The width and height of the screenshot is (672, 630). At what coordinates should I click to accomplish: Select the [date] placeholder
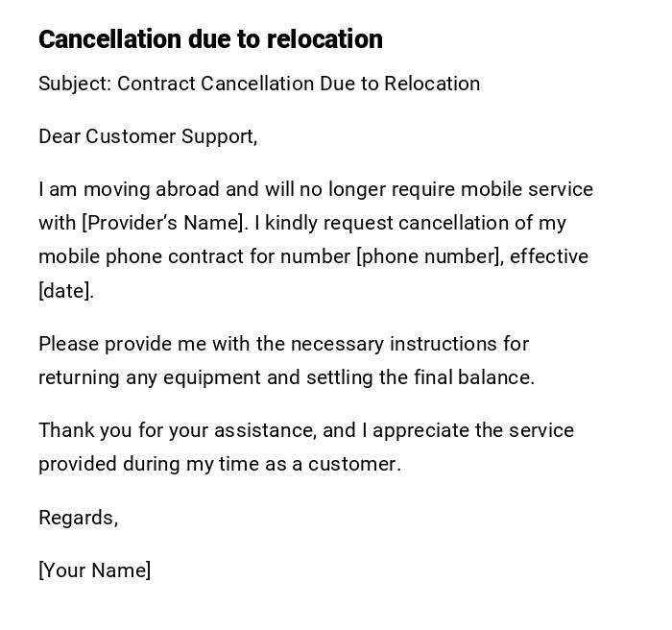pyautogui.click(x=65, y=291)
